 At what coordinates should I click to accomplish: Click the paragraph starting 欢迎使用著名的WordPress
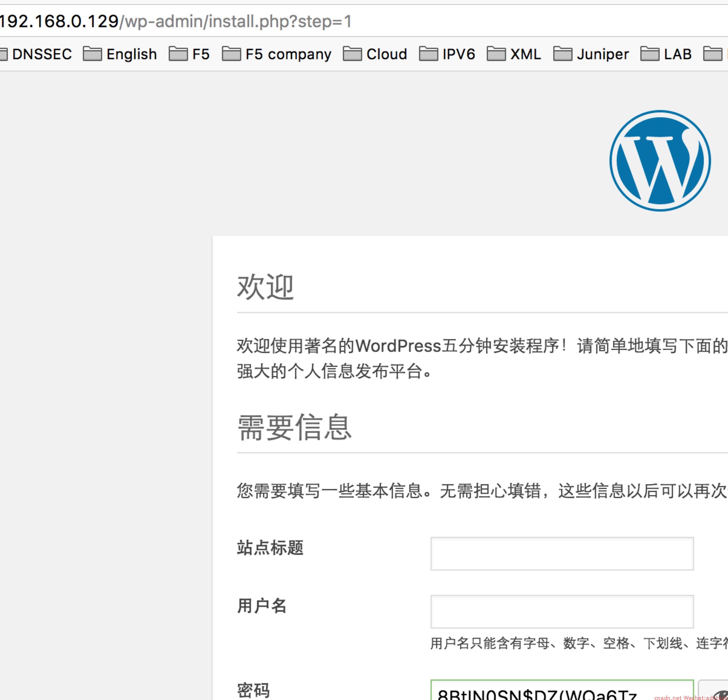tap(482, 358)
